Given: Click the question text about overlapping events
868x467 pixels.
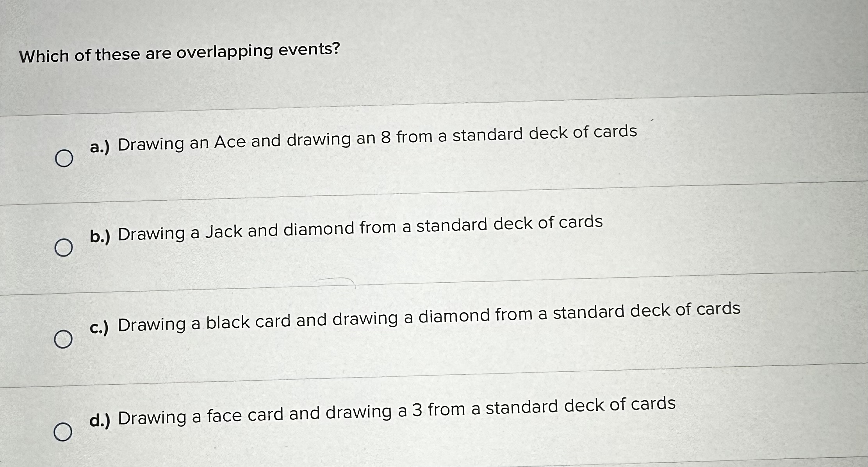Looking at the screenshot, I should tap(180, 51).
